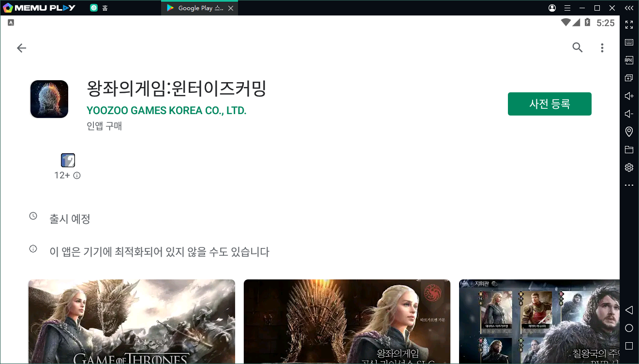Expand more sidebar tools ellipsis

click(629, 185)
